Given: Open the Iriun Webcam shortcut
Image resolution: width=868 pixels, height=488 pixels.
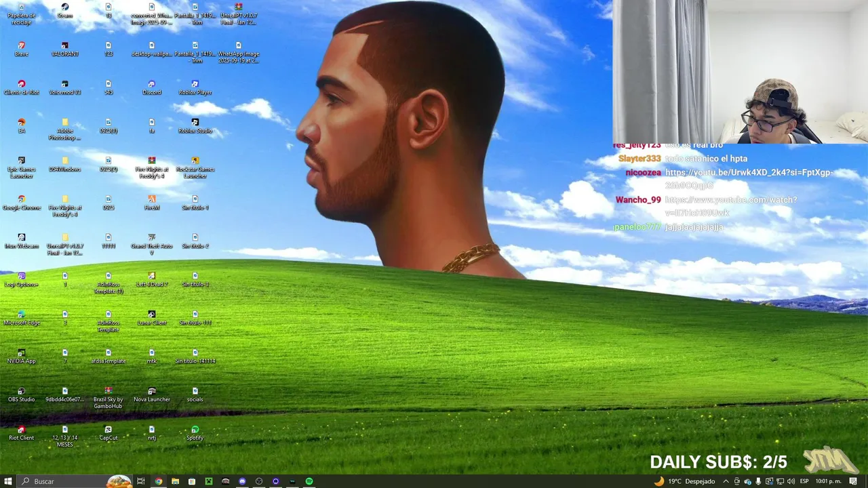Looking at the screenshot, I should point(21,241).
